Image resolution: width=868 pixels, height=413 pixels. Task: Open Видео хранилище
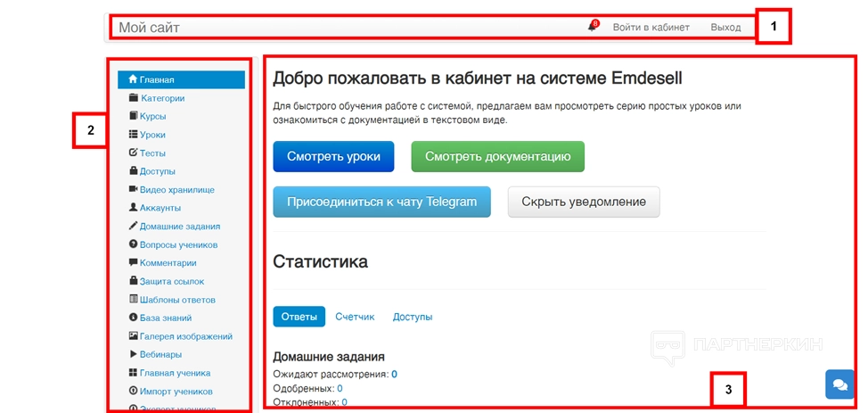point(176,190)
